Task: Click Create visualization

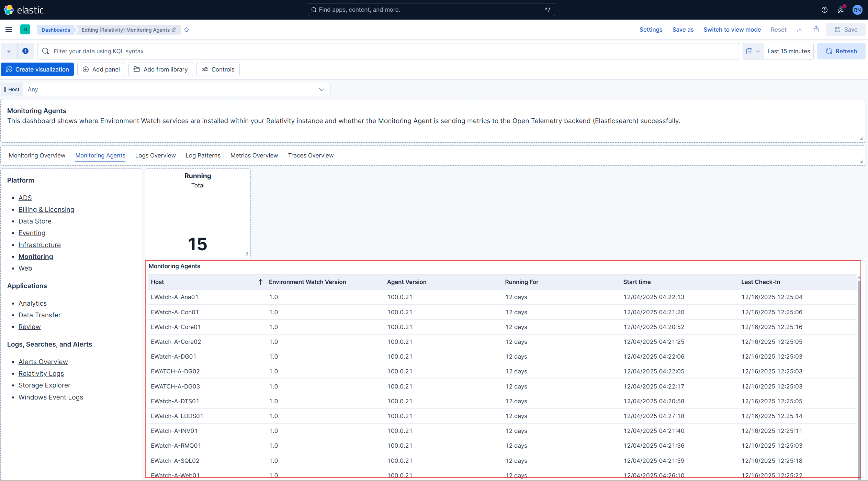Action: pyautogui.click(x=37, y=69)
